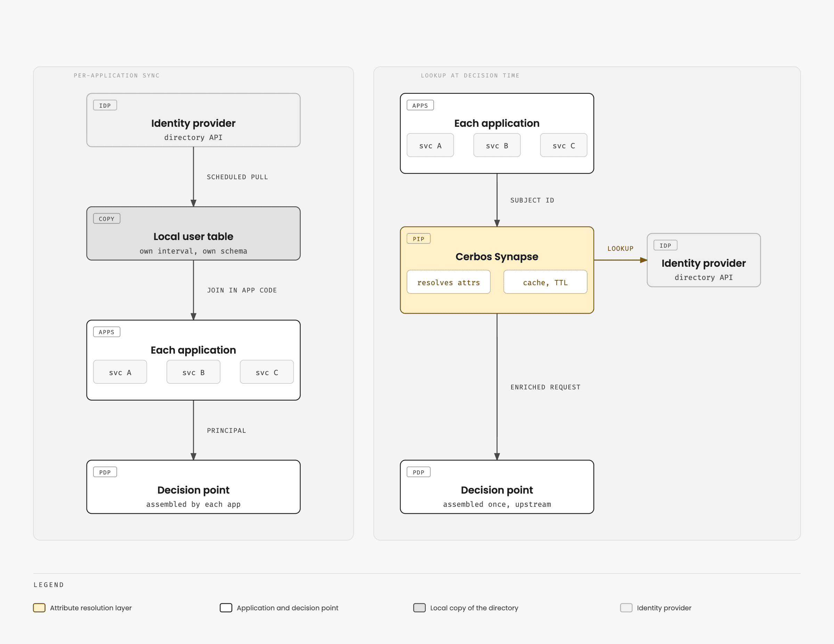
Task: Click 'Local copy of the directory' text
Action: click(474, 608)
